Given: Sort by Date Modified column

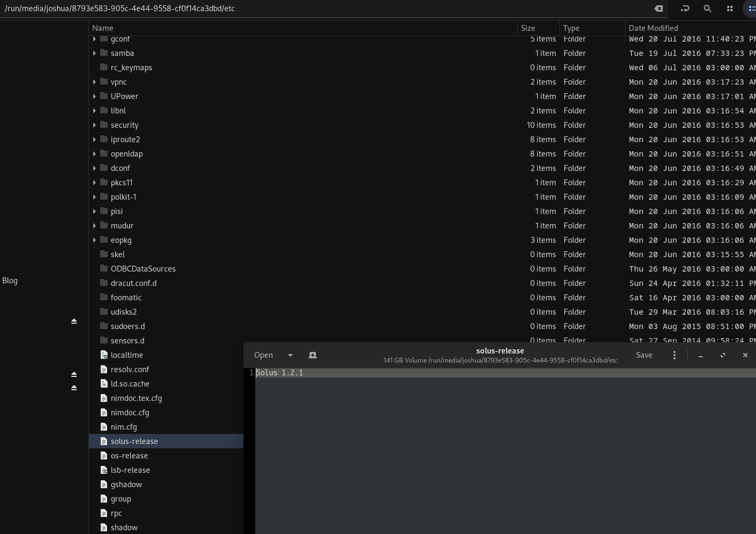Looking at the screenshot, I should click(x=653, y=28).
